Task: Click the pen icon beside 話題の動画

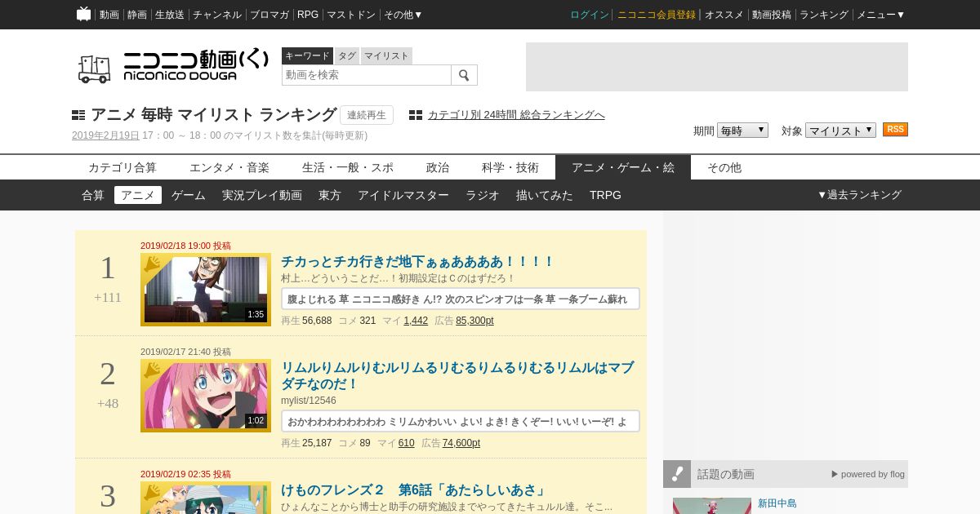Action: [677, 474]
